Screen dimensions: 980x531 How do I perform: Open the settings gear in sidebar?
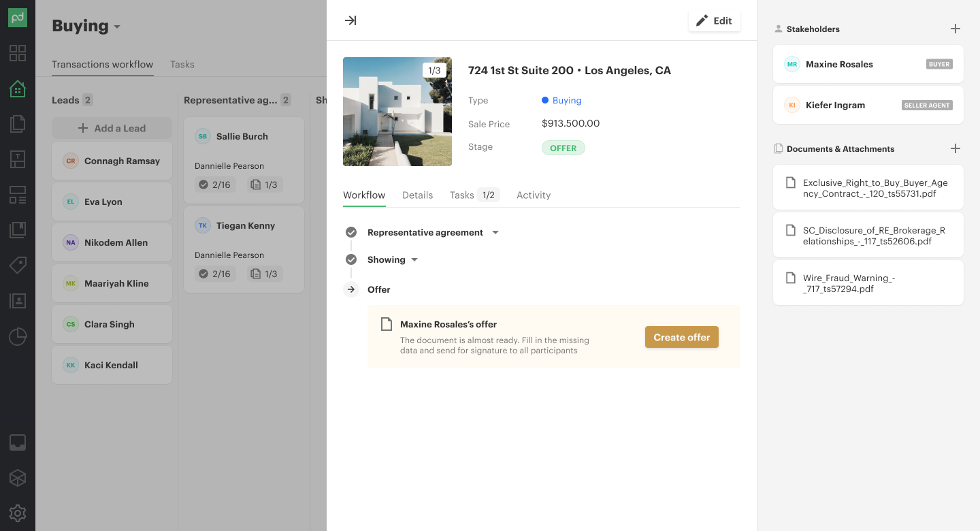[x=18, y=513]
